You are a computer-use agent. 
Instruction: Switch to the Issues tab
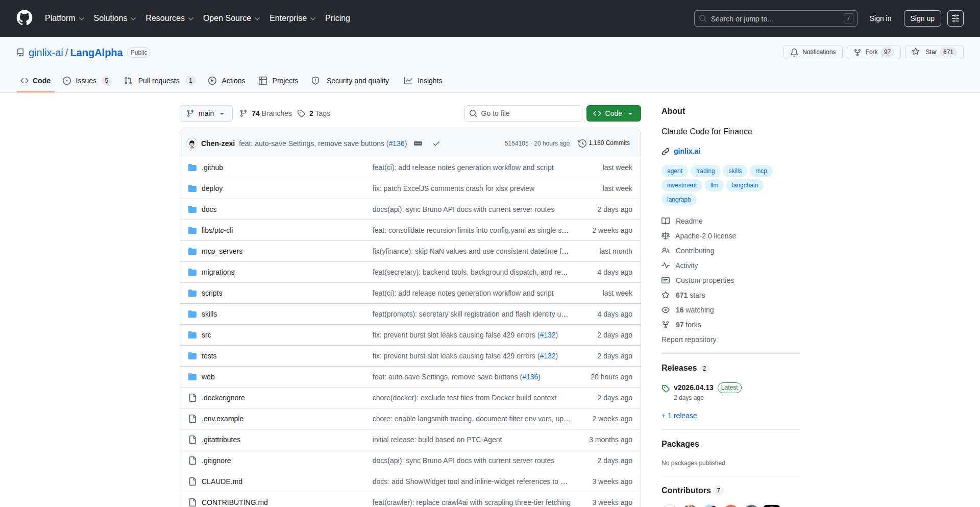(86, 81)
